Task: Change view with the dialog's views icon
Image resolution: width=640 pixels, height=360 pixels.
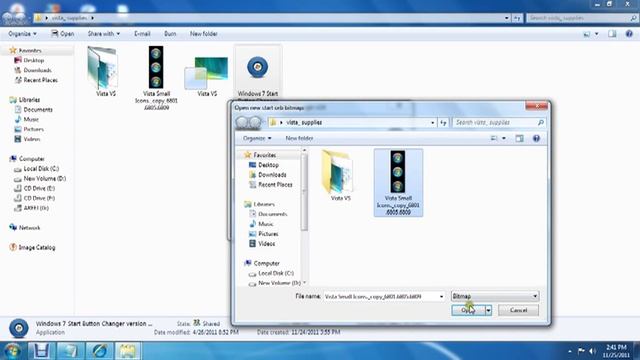Action: point(494,138)
